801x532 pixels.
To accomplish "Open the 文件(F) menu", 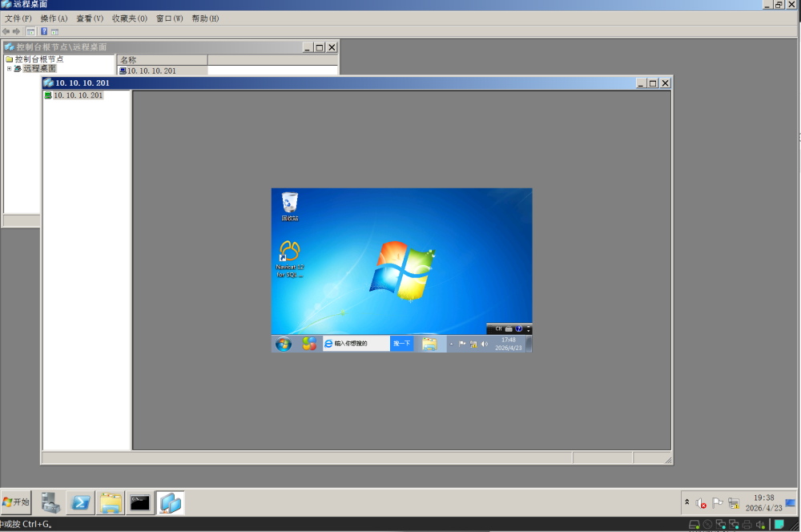I will point(18,18).
